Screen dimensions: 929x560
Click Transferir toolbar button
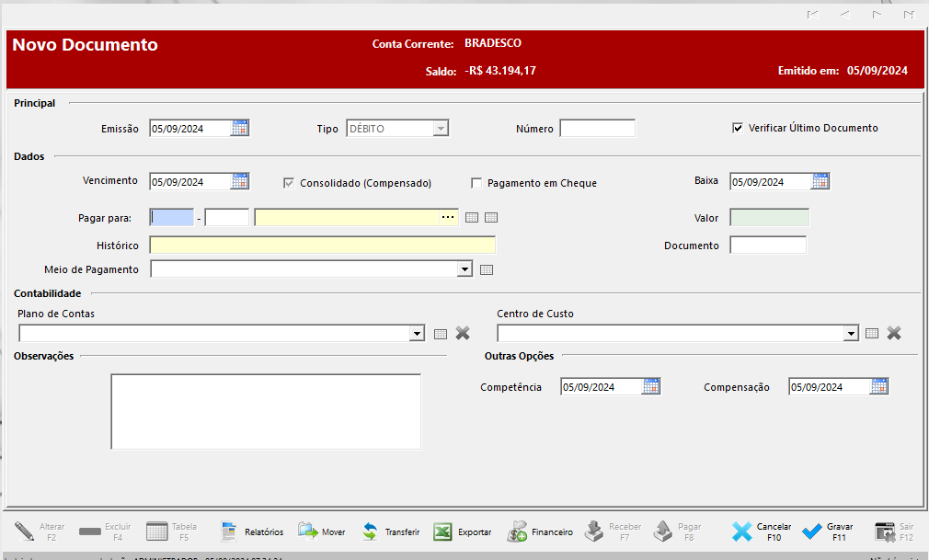click(390, 531)
